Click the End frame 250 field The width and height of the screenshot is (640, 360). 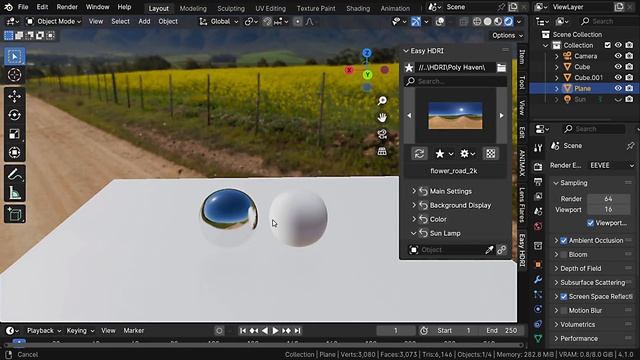[x=503, y=331]
